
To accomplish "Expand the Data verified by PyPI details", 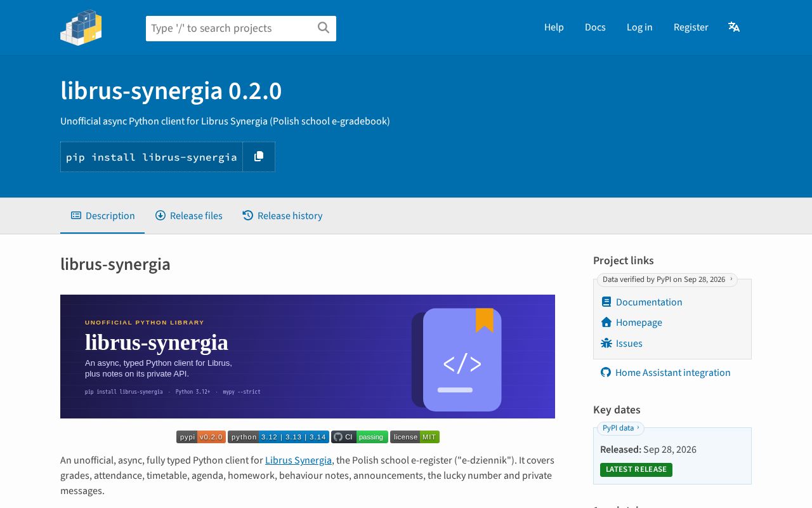I will point(667,279).
